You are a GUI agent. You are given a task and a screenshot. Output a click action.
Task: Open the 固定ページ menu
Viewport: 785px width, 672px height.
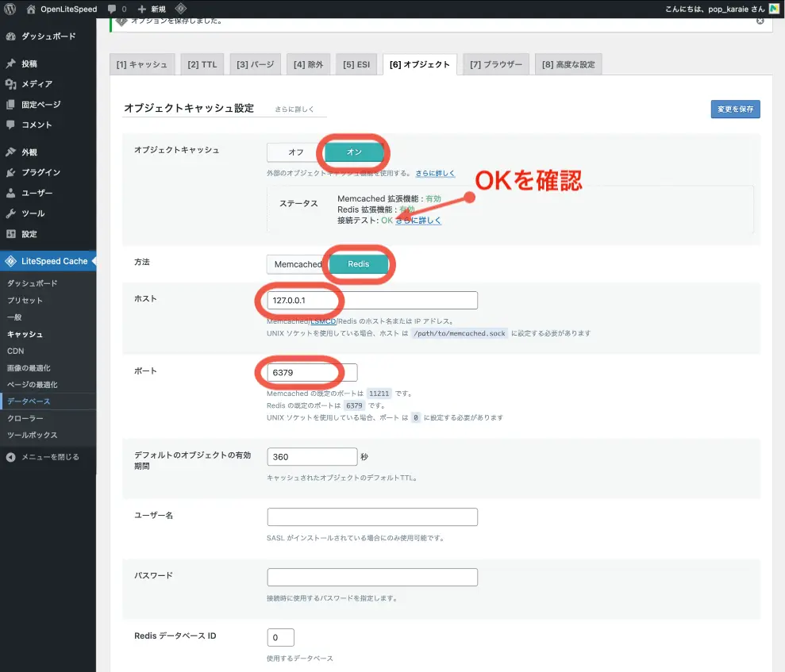48,105
